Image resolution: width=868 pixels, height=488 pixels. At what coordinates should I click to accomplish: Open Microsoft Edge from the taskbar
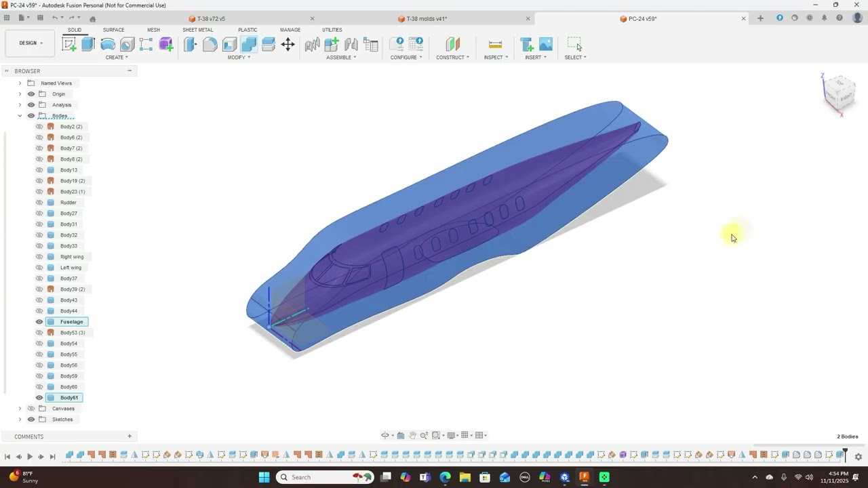[445, 477]
